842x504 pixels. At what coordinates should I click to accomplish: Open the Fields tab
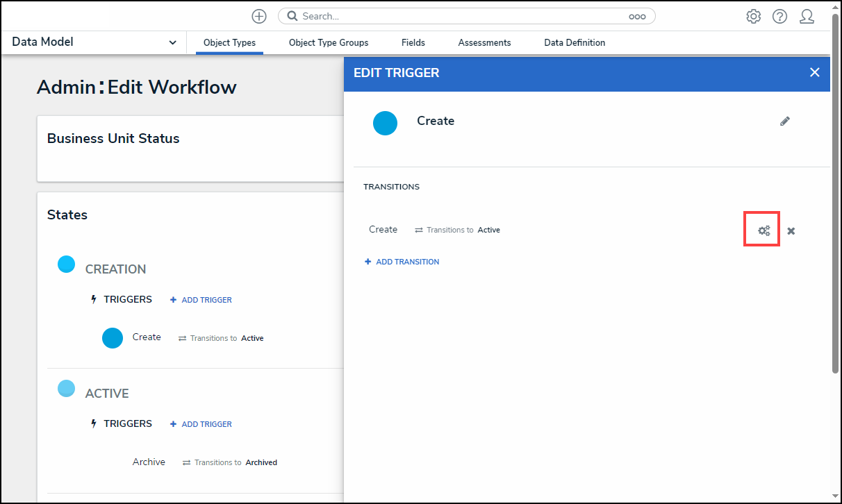pos(413,43)
